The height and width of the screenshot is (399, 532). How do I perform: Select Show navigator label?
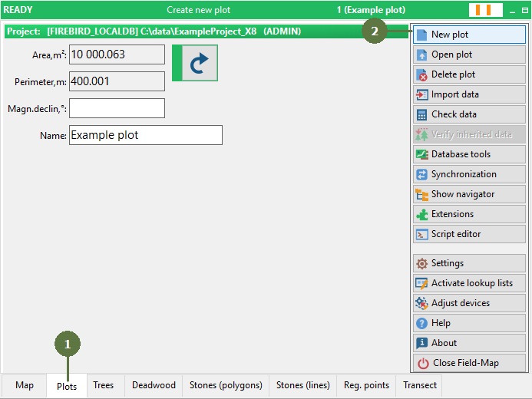coord(463,194)
